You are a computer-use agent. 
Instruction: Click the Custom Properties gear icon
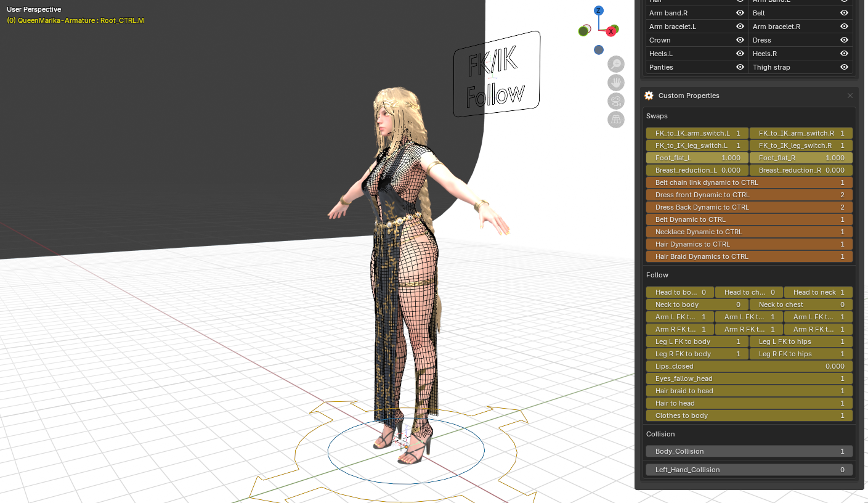coord(649,96)
